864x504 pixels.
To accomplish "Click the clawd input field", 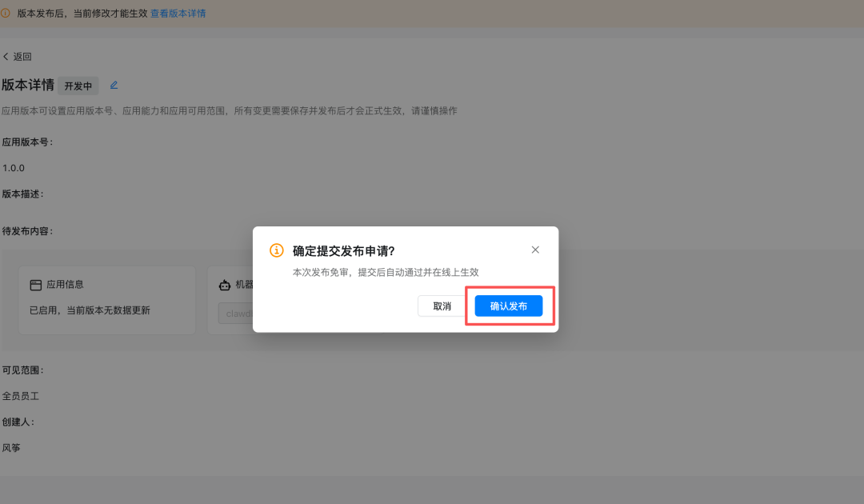I will (x=236, y=314).
